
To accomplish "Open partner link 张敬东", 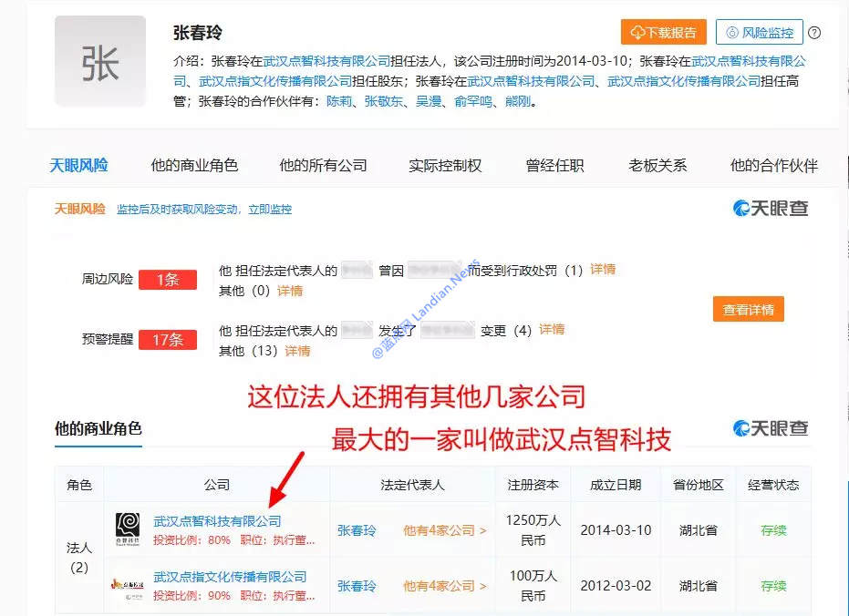I will point(384,101).
